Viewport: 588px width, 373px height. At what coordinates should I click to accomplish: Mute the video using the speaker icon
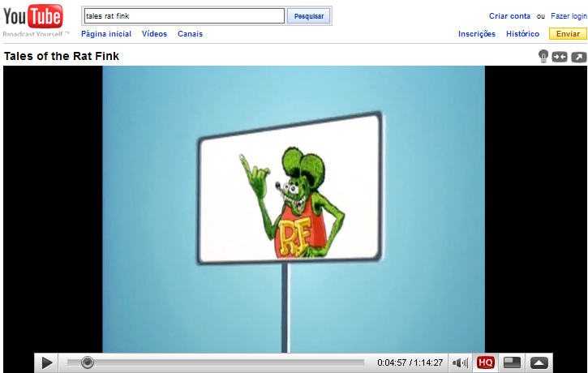coord(460,362)
